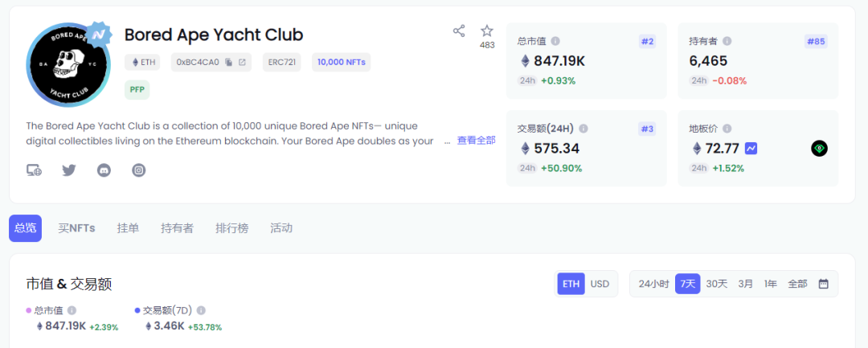Screen dimensions: 868x348
Task: Click info icon beside 交易额(7D) legend
Action: pyautogui.click(x=201, y=311)
